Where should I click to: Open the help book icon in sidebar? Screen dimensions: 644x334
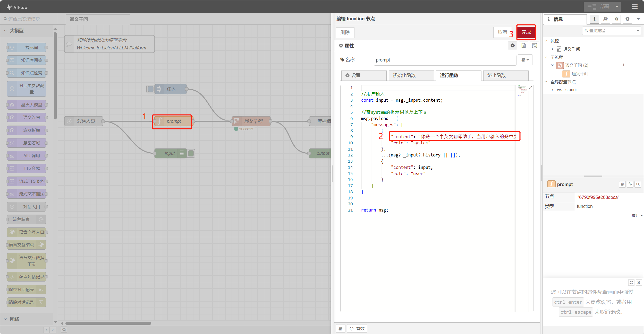pos(605,19)
